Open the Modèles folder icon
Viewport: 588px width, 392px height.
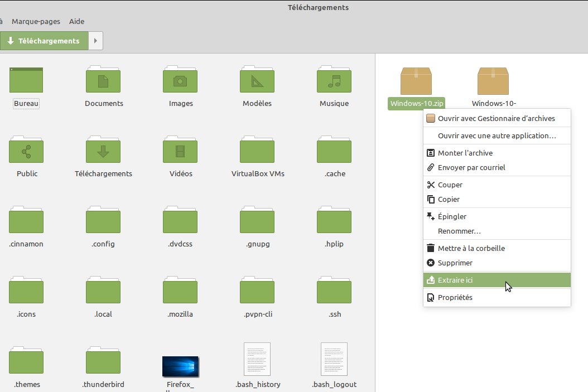click(x=257, y=80)
